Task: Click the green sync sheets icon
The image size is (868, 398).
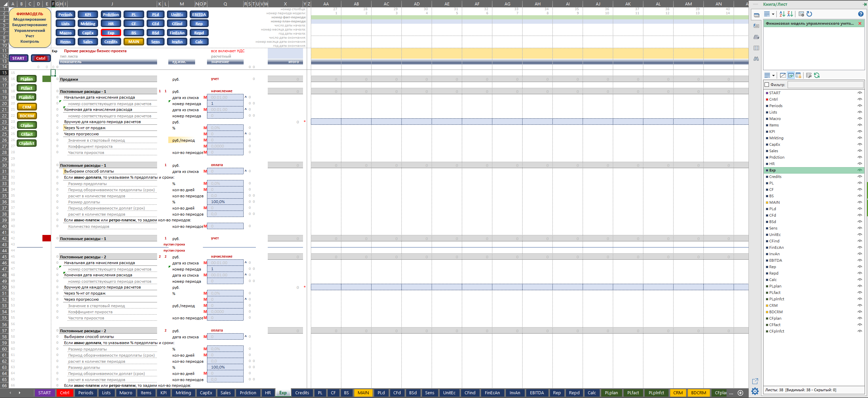Action: (x=817, y=75)
